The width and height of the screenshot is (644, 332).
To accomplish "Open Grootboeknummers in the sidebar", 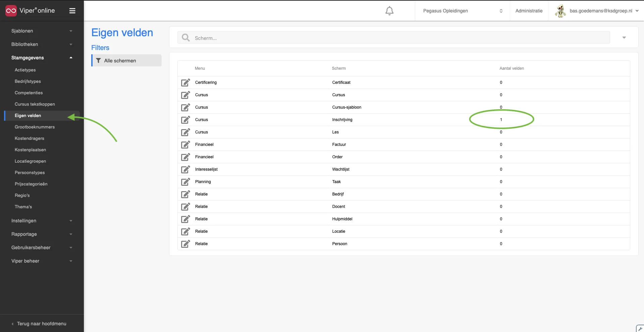I will click(35, 127).
